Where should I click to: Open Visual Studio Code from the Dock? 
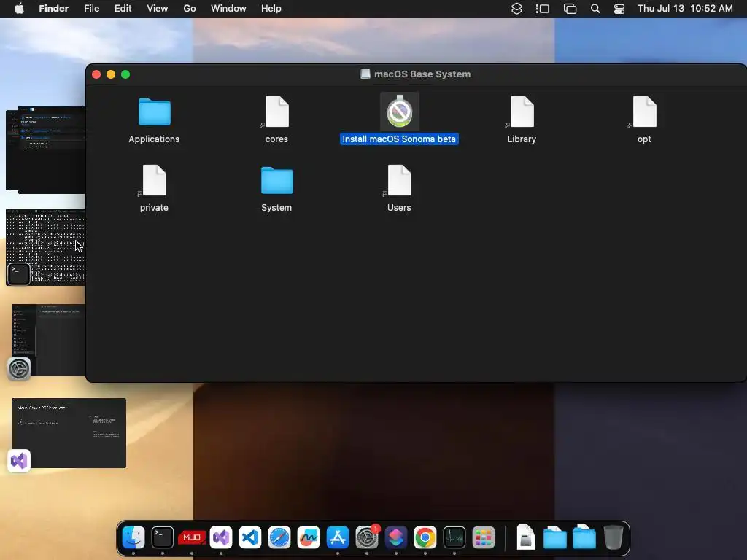tap(250, 537)
